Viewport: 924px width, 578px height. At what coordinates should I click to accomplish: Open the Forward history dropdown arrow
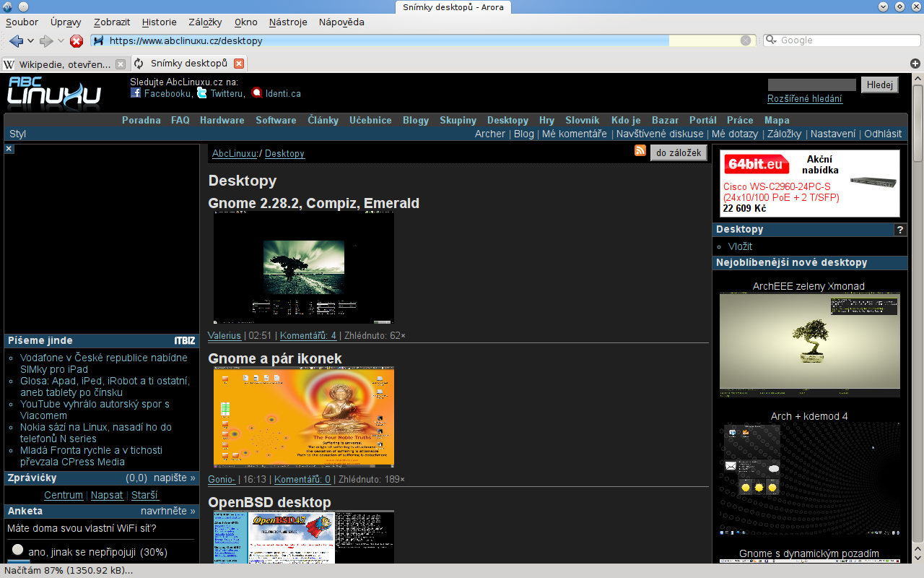point(61,41)
